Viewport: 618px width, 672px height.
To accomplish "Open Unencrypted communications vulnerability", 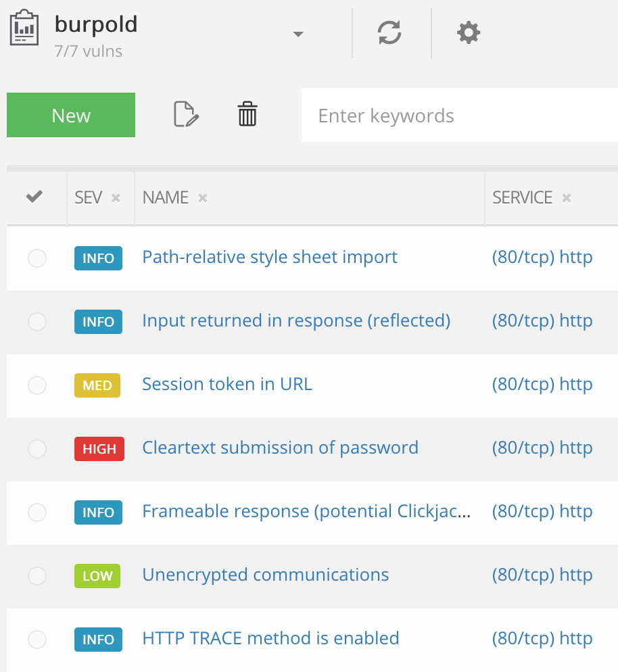I will tap(265, 575).
